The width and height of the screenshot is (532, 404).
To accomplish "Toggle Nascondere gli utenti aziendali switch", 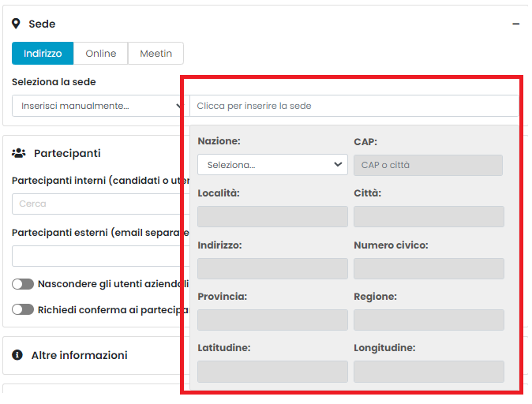I will 23,284.
